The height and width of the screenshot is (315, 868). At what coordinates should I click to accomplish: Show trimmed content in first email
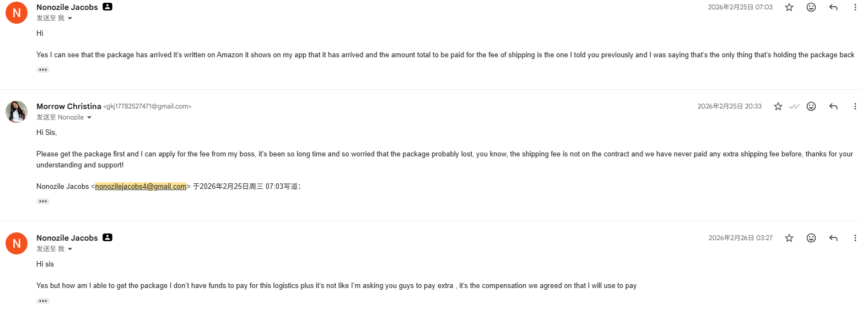pos(43,70)
